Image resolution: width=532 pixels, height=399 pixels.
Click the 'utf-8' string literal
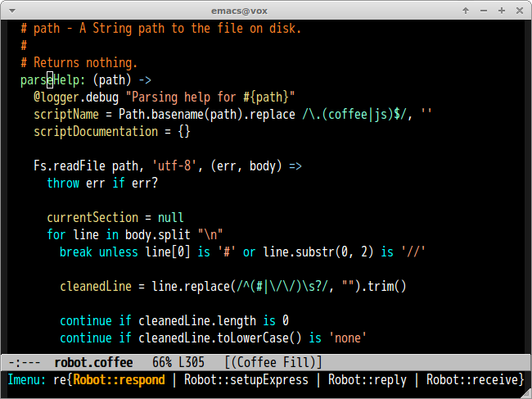174,166
